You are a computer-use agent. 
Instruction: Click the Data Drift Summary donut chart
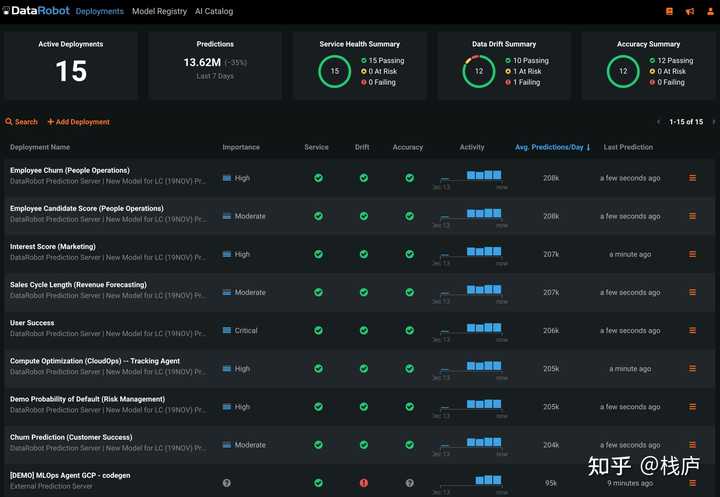click(479, 71)
